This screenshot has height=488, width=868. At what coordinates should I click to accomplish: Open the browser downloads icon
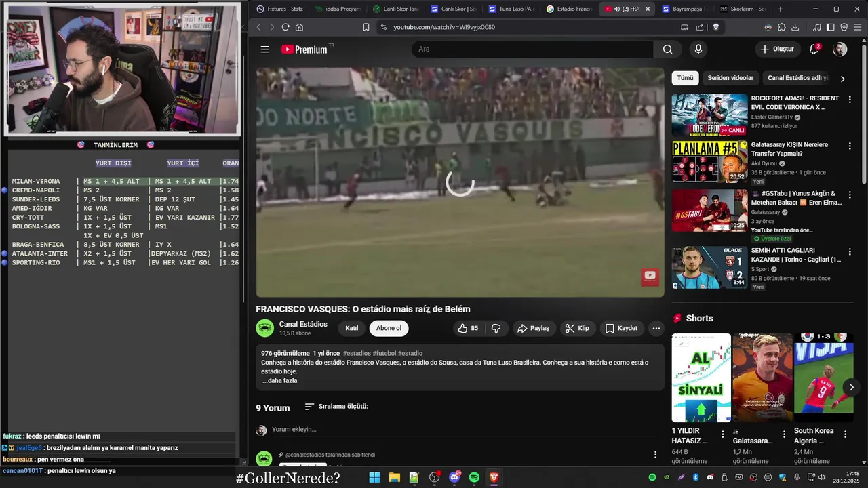[x=795, y=27]
